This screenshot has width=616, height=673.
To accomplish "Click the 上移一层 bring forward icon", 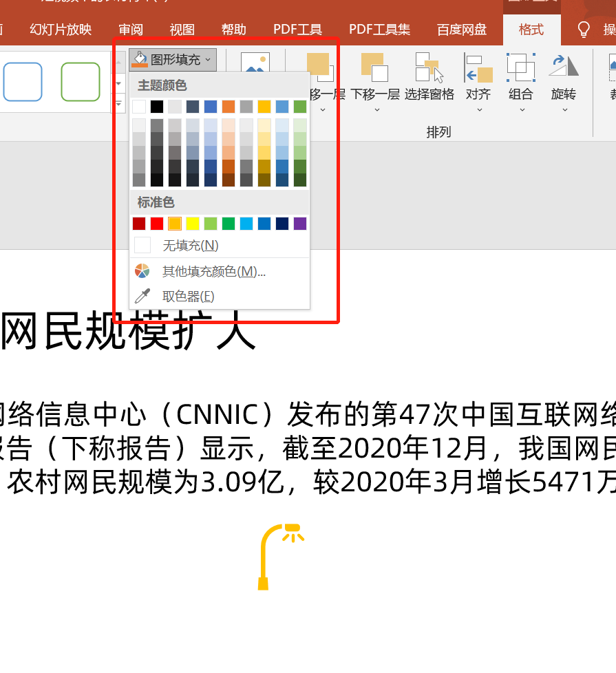I will [x=320, y=67].
